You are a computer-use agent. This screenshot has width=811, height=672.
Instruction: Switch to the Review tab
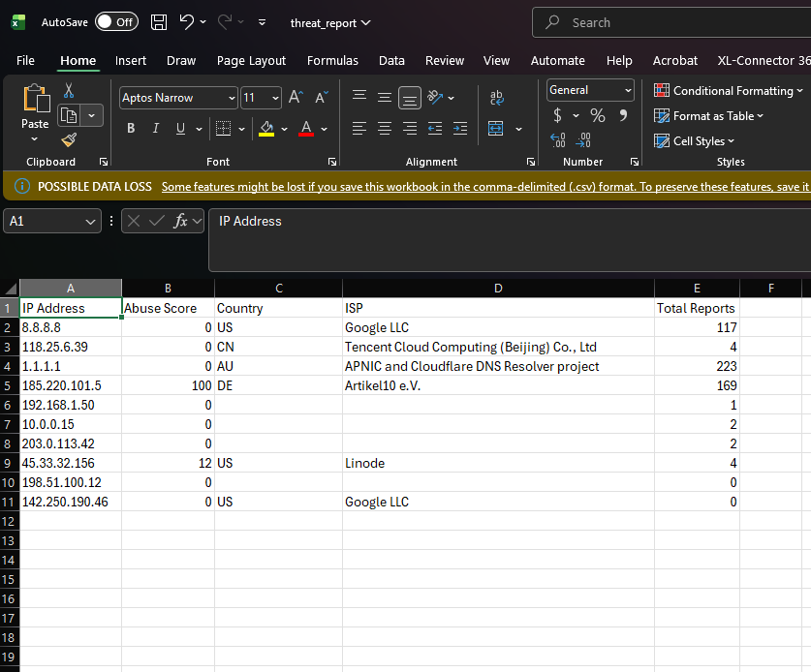tap(445, 60)
